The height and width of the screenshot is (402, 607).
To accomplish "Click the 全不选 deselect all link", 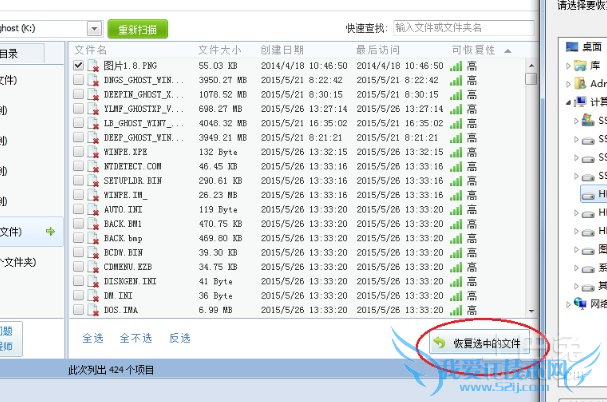I will pyautogui.click(x=135, y=338).
